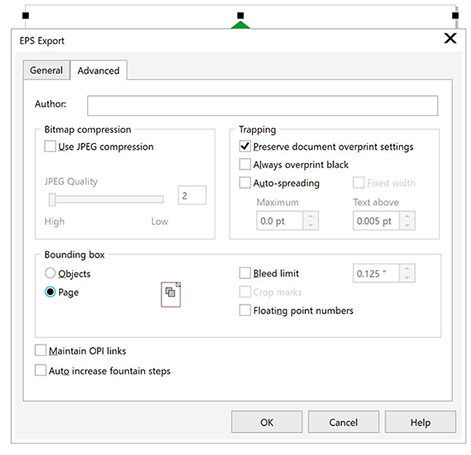Viewport: 471px width, 455px height.
Task: Enable Always overprint black
Action: [x=245, y=164]
